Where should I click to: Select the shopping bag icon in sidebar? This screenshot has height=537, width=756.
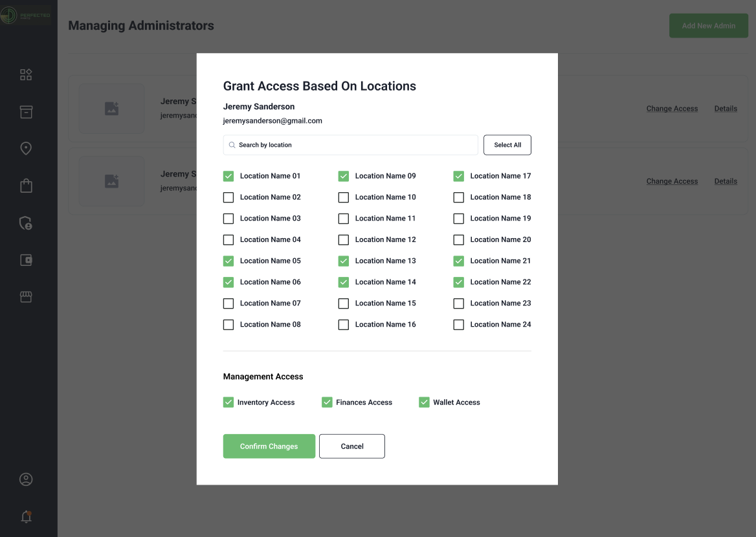[x=26, y=186]
